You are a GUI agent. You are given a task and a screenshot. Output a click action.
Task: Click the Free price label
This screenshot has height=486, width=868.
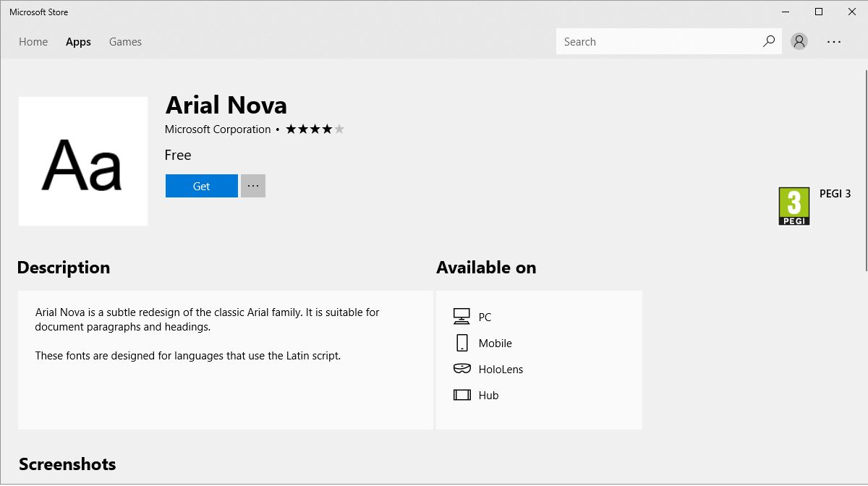[178, 155]
